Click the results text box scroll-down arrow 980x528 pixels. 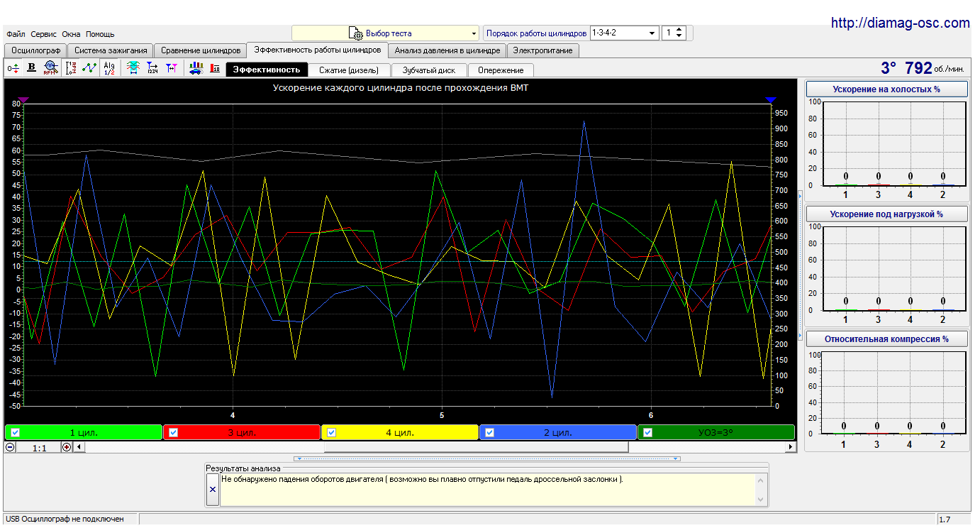coord(762,500)
